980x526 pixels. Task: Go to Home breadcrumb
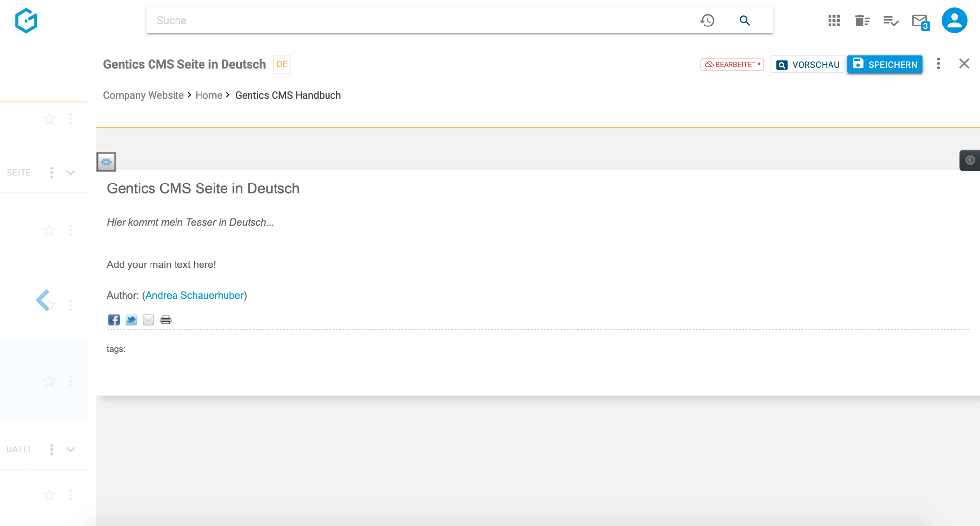209,95
